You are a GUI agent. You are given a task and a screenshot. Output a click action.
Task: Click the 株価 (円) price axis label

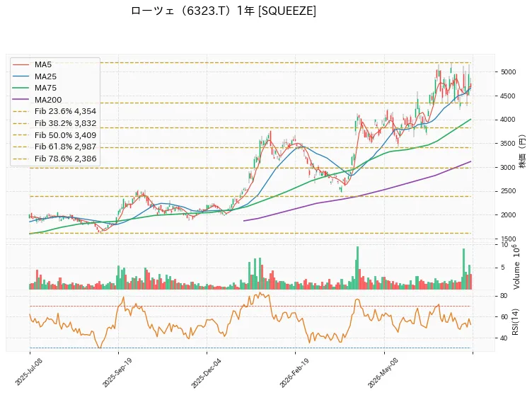point(523,151)
